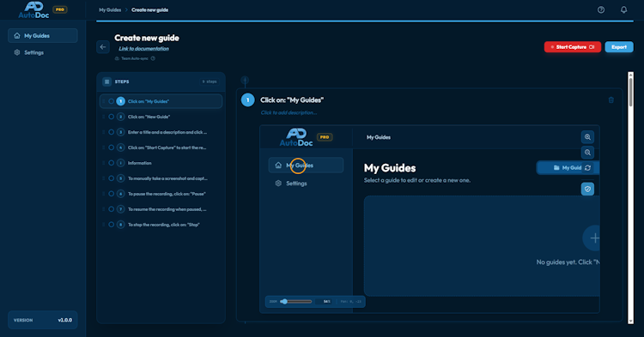Click the number badge of step 8 in list

click(120, 225)
